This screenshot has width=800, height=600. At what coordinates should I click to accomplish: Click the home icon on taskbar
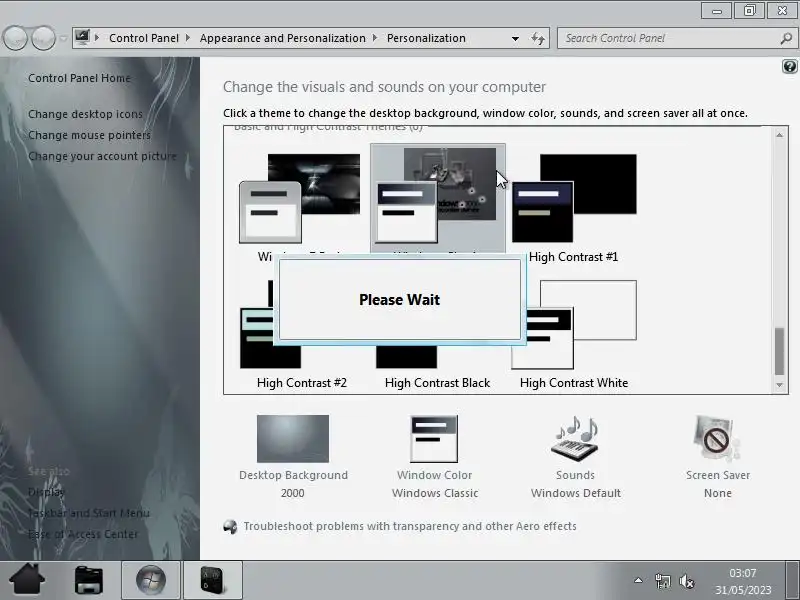[x=27, y=579]
